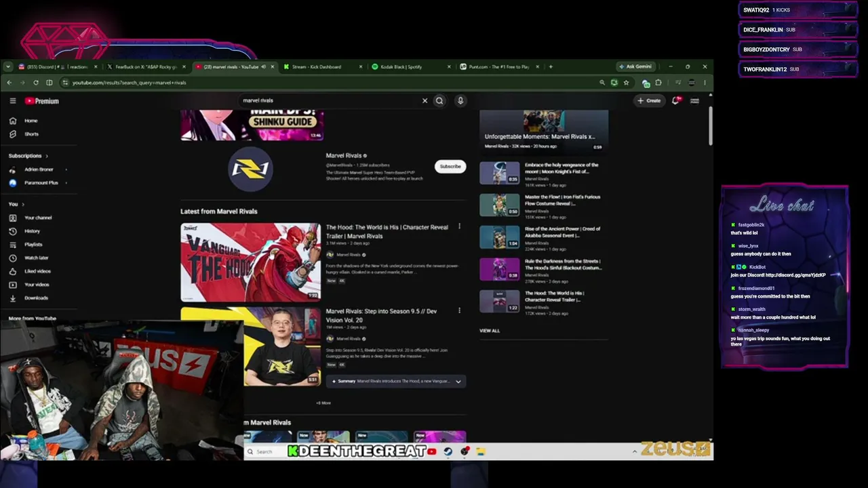Open Iron Fist Furious Flow video thumbnail
The width and height of the screenshot is (868, 488).
pos(500,205)
